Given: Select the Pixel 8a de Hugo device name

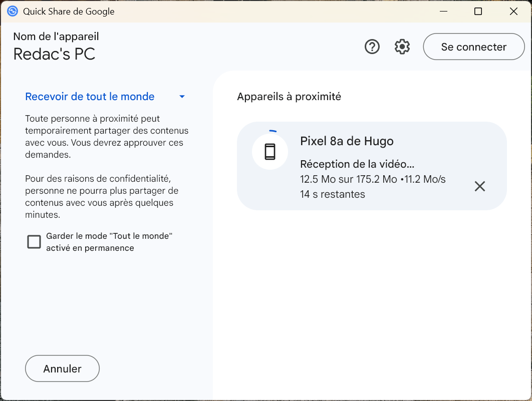Looking at the screenshot, I should point(347,141).
